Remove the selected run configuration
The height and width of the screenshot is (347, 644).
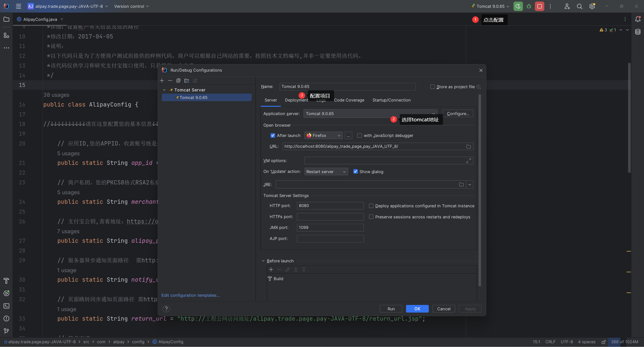click(170, 80)
